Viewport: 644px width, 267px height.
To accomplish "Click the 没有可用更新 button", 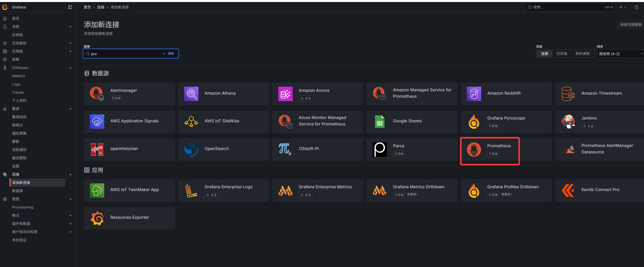I will click(631, 25).
